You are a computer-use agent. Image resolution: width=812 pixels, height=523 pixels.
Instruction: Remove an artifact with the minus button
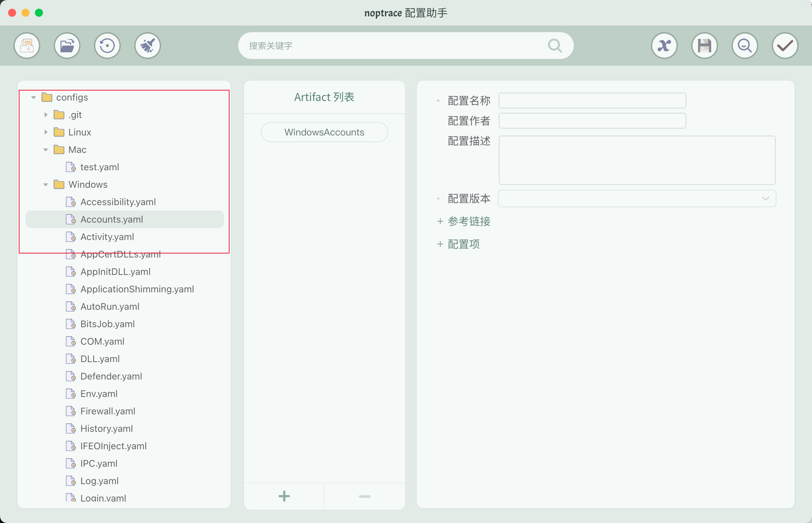(x=364, y=496)
